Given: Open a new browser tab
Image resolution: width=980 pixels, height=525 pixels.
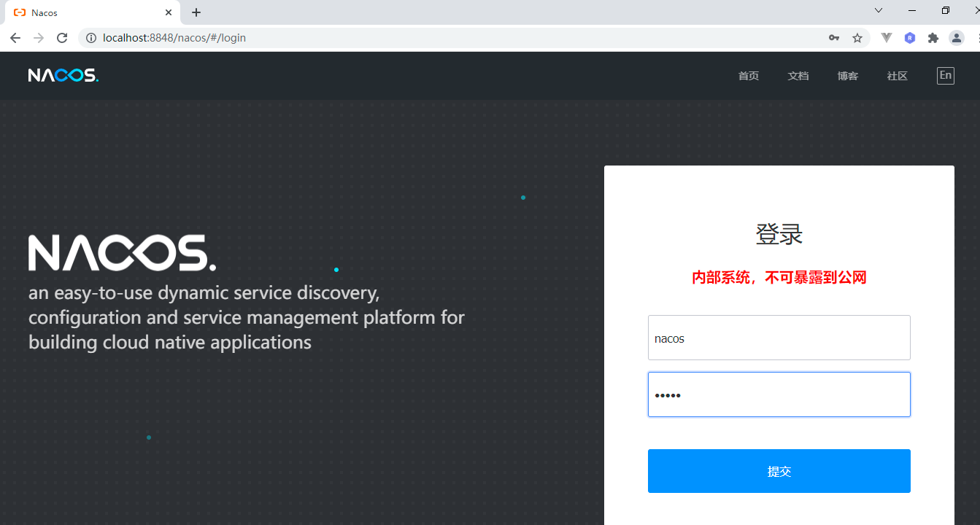Looking at the screenshot, I should click(196, 12).
